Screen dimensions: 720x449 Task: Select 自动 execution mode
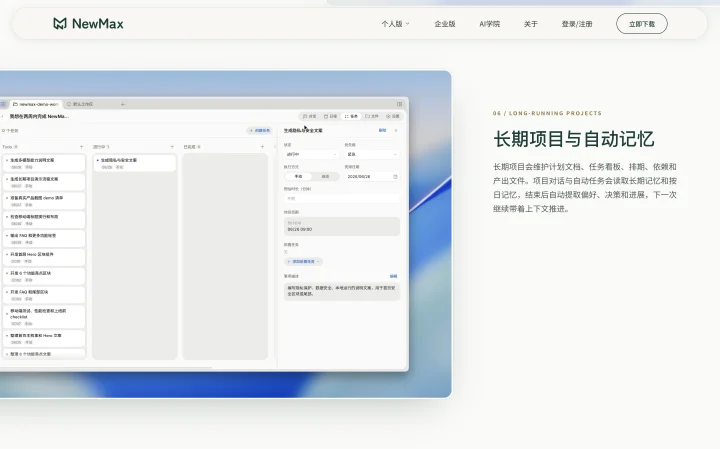(325, 177)
